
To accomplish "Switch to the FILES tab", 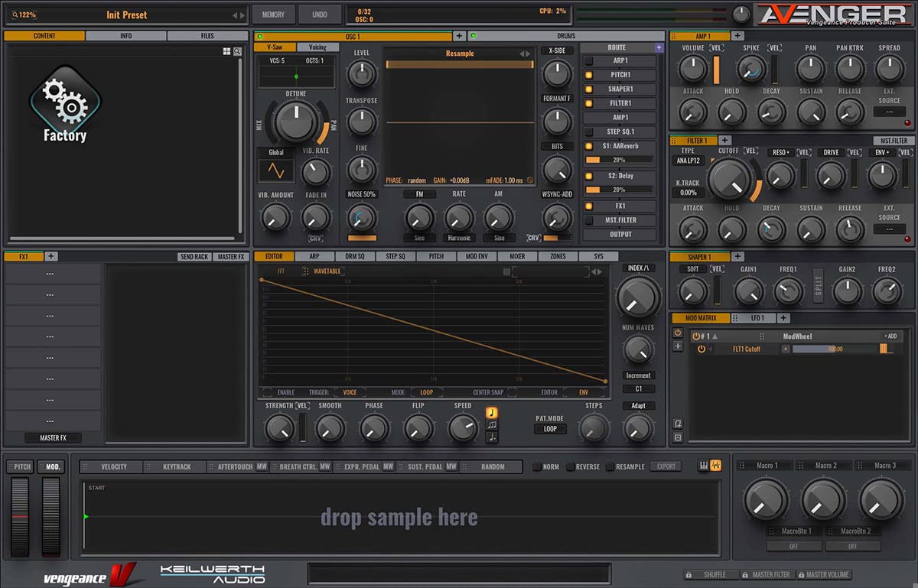I will (x=207, y=36).
